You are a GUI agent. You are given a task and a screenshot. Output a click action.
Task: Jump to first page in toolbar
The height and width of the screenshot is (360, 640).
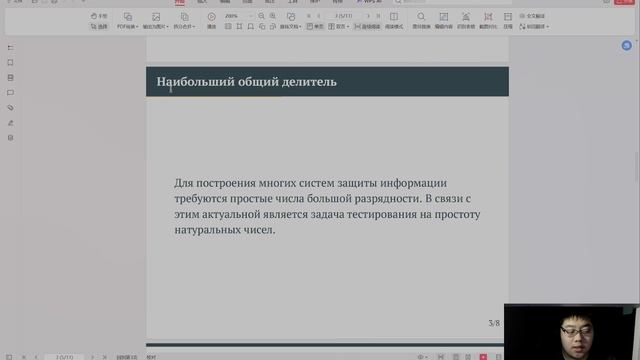(309, 16)
